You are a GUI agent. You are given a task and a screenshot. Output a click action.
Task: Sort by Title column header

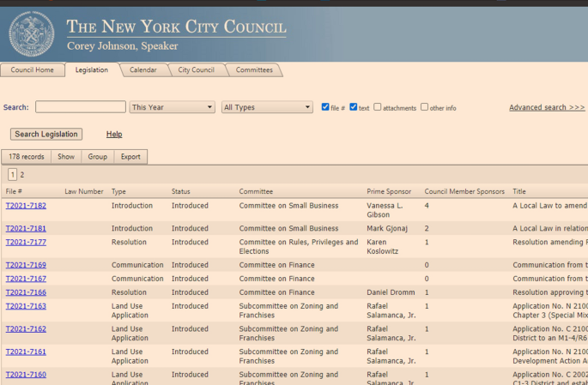(519, 191)
